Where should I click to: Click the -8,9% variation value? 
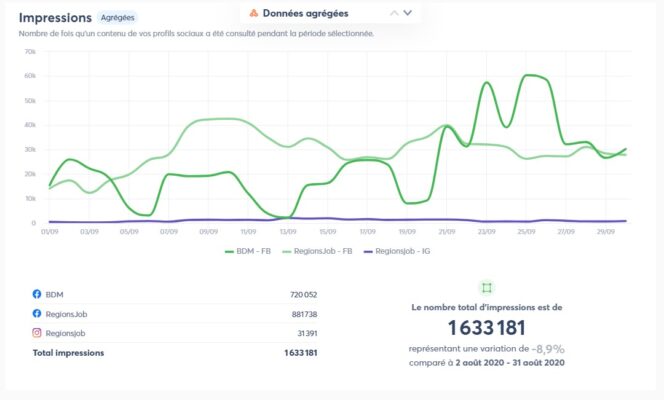547,349
